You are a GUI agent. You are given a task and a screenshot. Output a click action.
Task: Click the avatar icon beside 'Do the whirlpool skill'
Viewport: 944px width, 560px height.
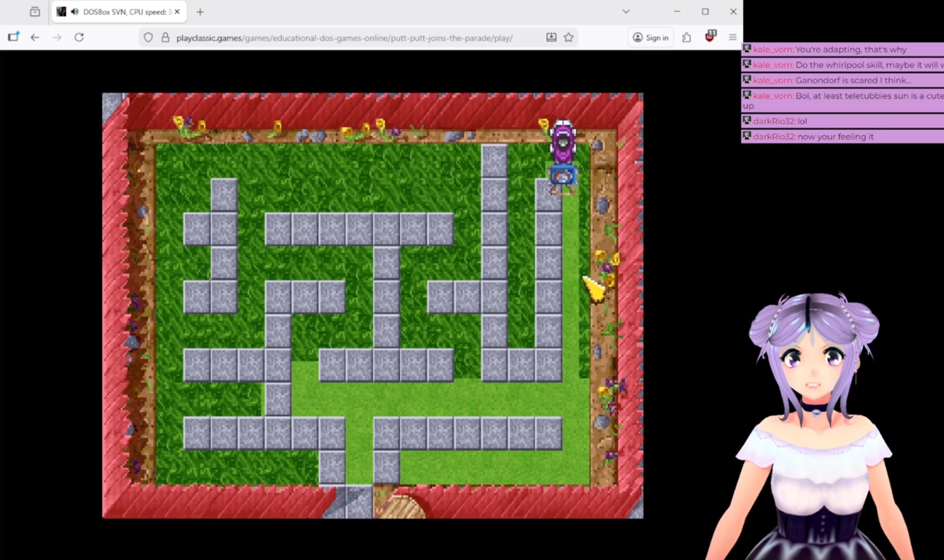pos(746,64)
